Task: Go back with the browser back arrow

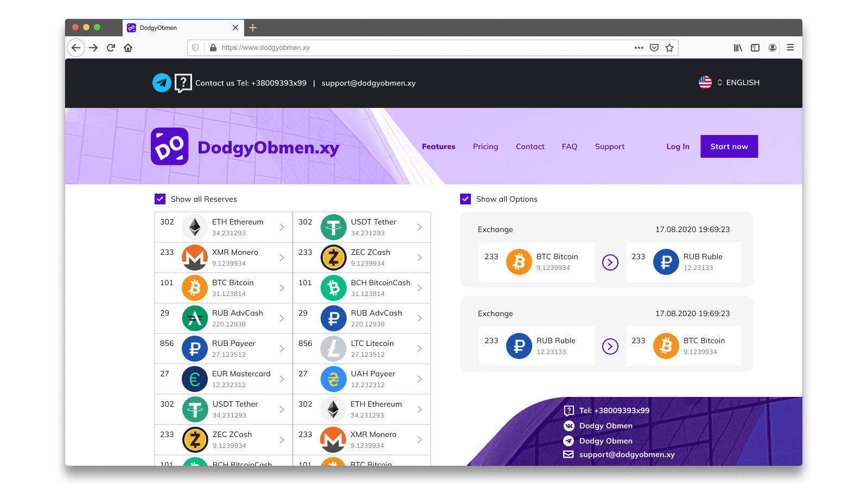Action: [x=76, y=48]
